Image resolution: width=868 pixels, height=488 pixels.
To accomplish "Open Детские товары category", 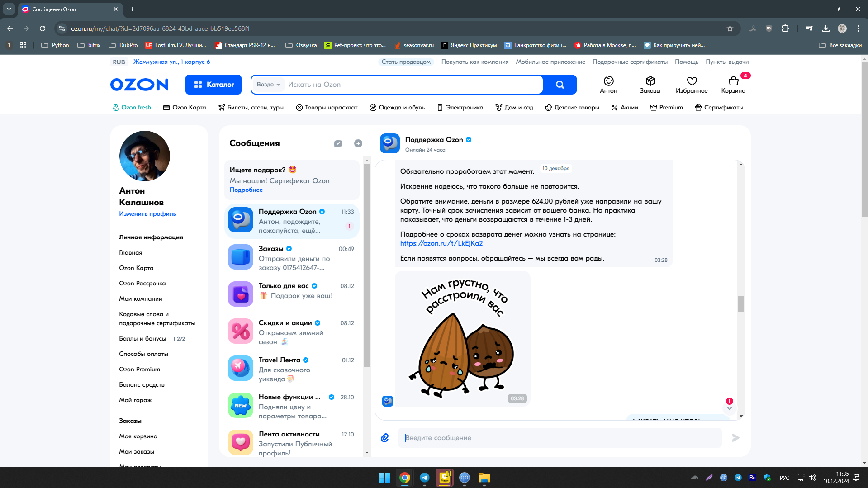I will click(x=572, y=108).
